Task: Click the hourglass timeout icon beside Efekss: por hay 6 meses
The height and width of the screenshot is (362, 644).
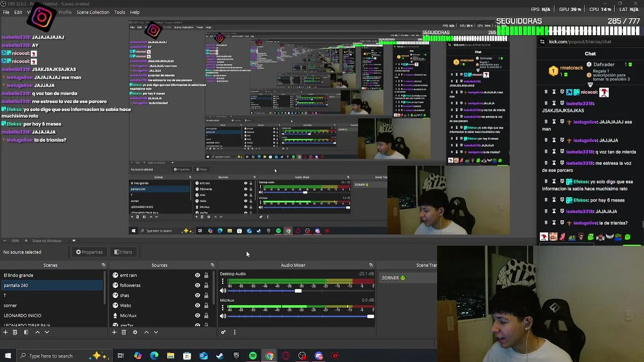Action: click(x=554, y=200)
